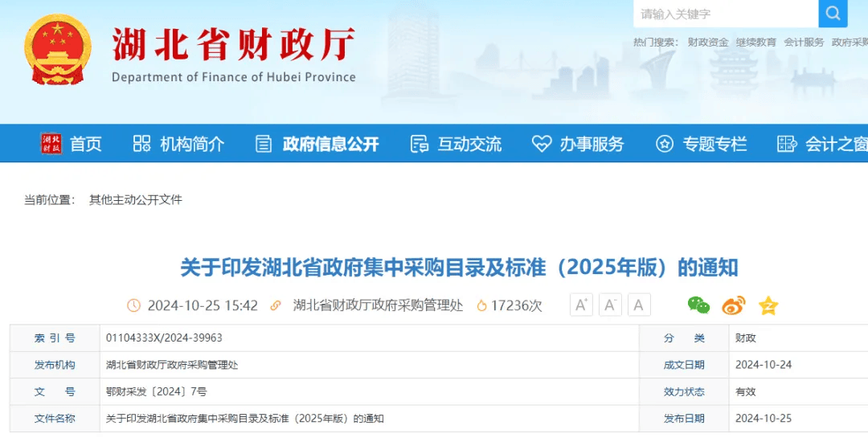Click the 专题专栏 star icon
868x446 pixels.
click(665, 144)
